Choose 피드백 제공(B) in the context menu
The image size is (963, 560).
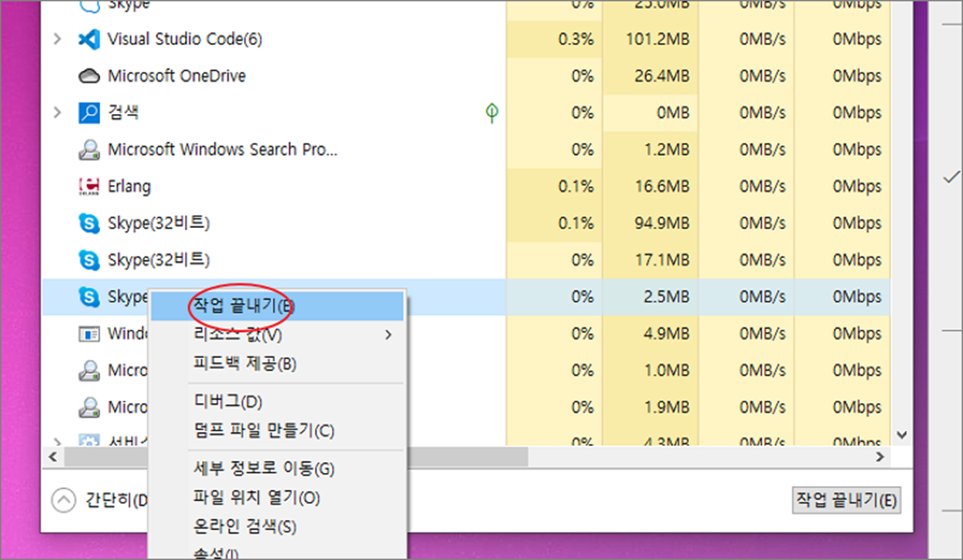tap(276, 364)
